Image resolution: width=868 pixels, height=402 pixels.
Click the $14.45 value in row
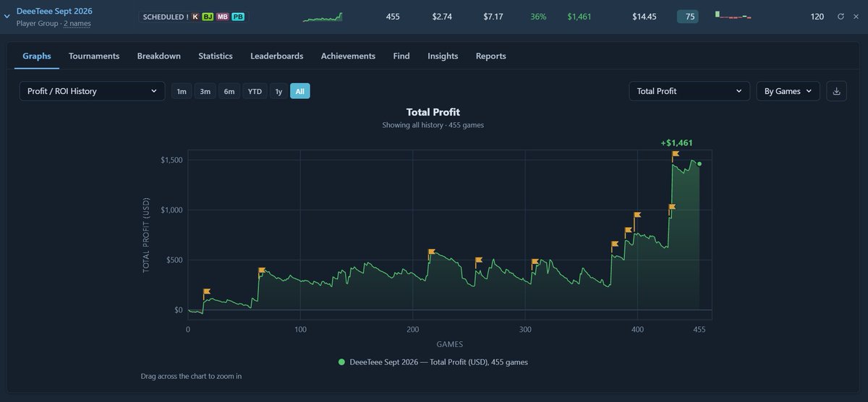pos(644,17)
